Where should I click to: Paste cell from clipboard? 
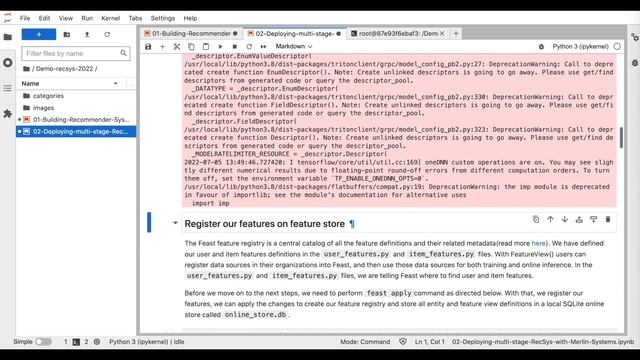coord(206,47)
